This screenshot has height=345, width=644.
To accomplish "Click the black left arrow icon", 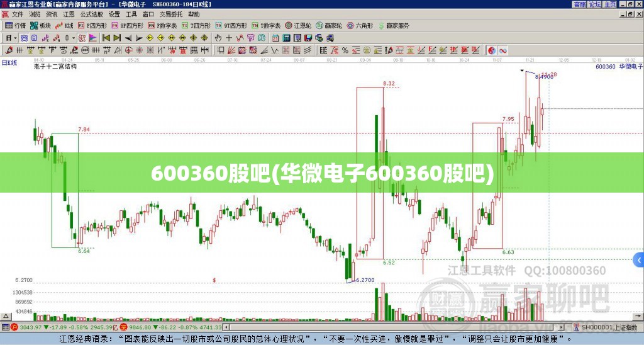I will tap(128, 38).
